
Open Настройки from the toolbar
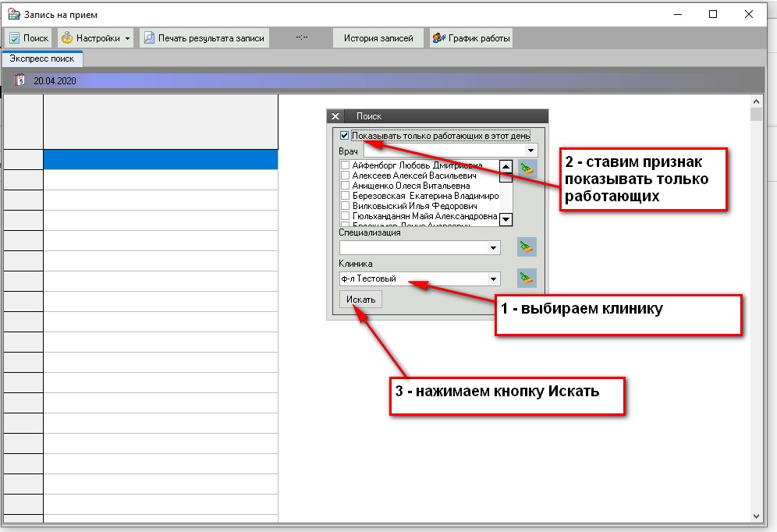(95, 38)
